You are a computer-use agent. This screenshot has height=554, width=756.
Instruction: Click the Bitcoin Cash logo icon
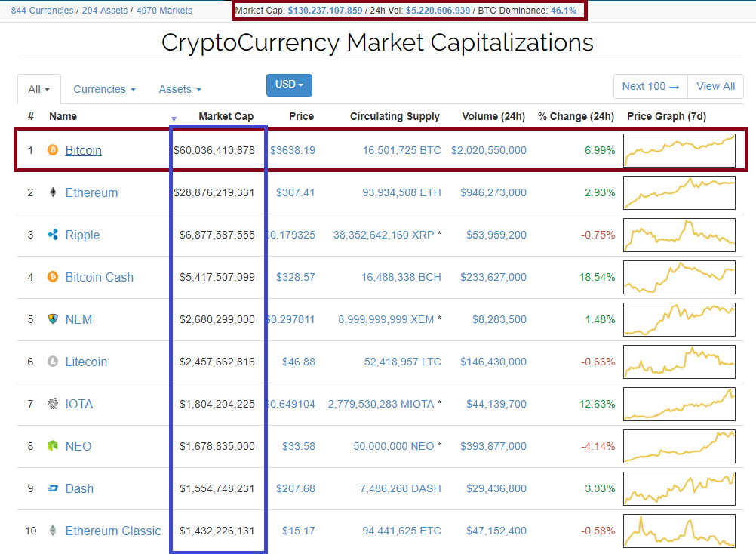pyautogui.click(x=53, y=277)
